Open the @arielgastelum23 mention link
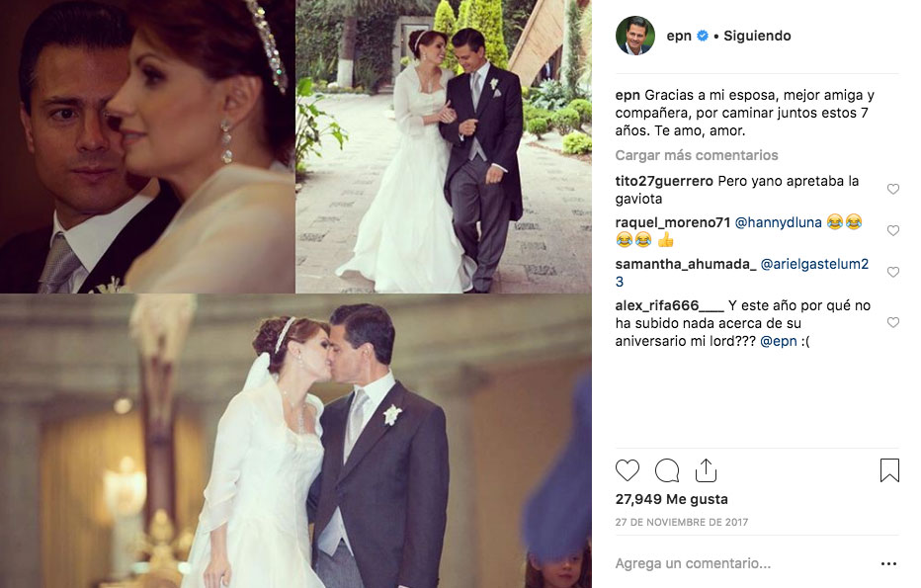Image resolution: width=921 pixels, height=588 pixels. (742, 273)
